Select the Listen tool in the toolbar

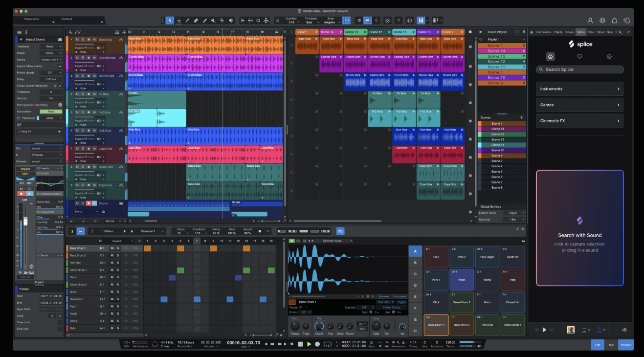point(230,20)
